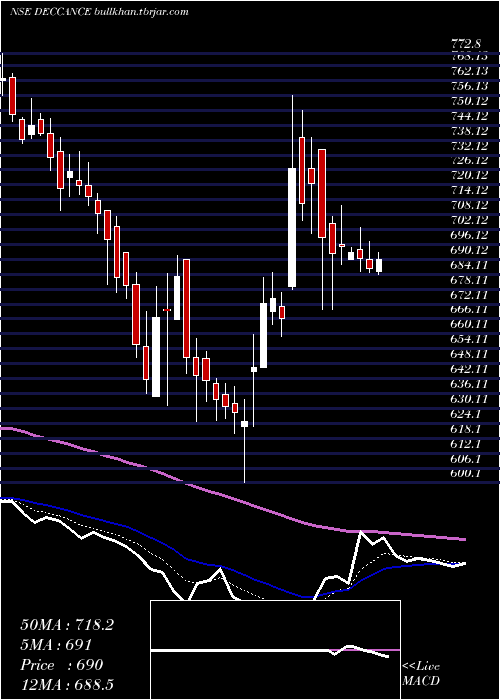The height and width of the screenshot is (700, 500).
Task: Pick the 732.12 axis value
Action: tap(469, 146)
